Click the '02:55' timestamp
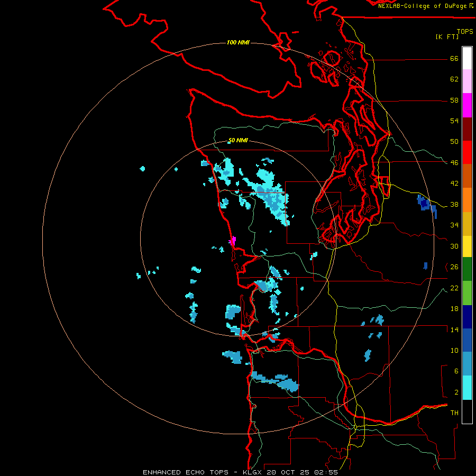 tap(326, 472)
